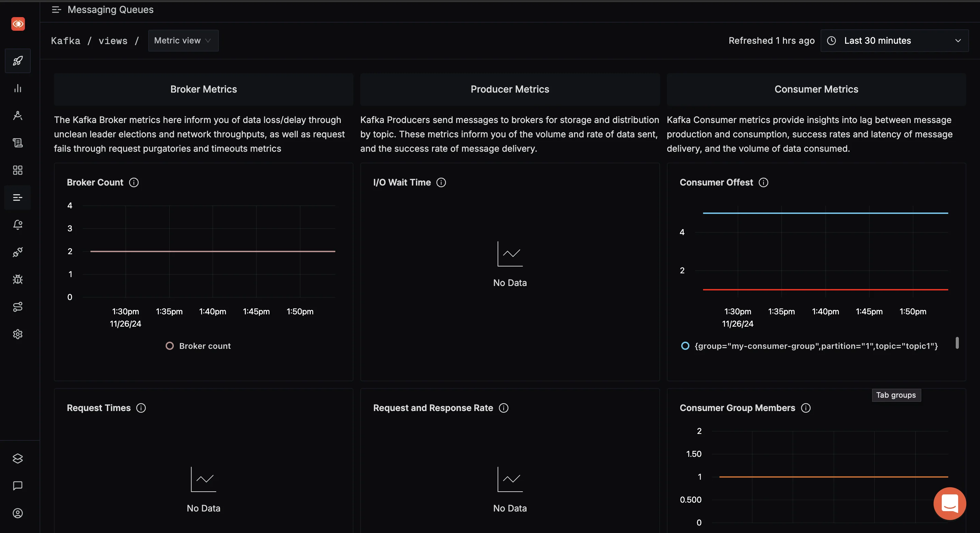Click the SigNoz eye logo
Image resolution: width=980 pixels, height=533 pixels.
coord(18,24)
